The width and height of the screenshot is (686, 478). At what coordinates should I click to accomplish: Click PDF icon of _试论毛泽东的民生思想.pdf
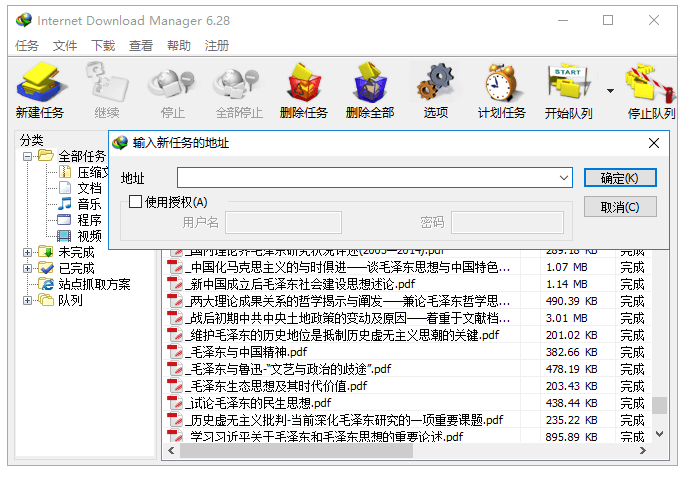[175, 403]
